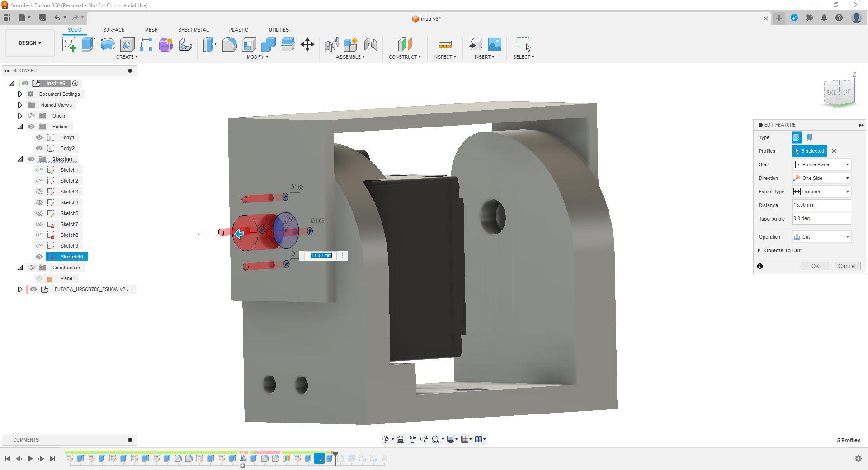This screenshot has width=868, height=470.
Task: Switch to the UTILITIES tab
Action: (278, 30)
